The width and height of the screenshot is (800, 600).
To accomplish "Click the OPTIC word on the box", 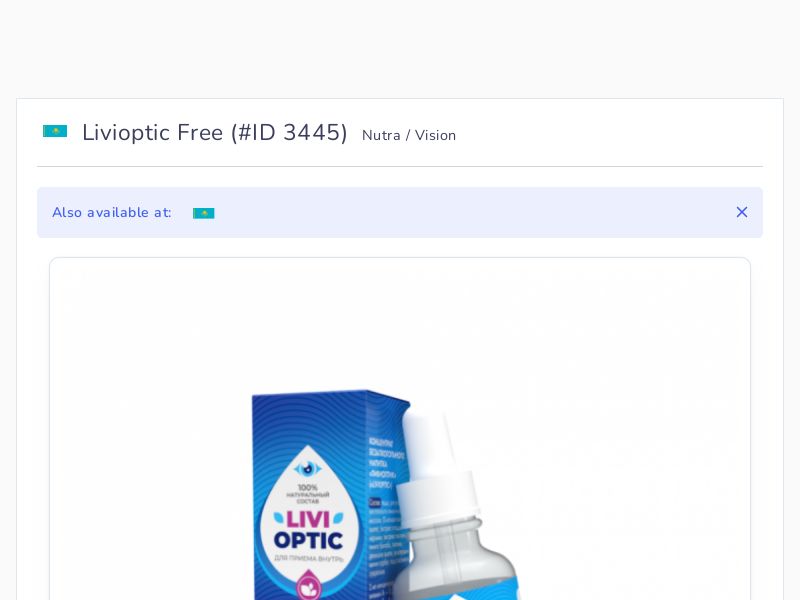I will [308, 540].
